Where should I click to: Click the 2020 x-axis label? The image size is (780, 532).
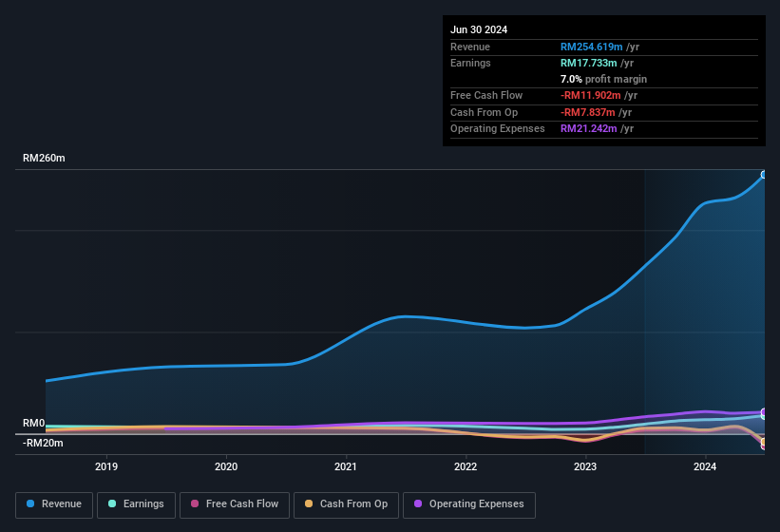tap(226, 466)
